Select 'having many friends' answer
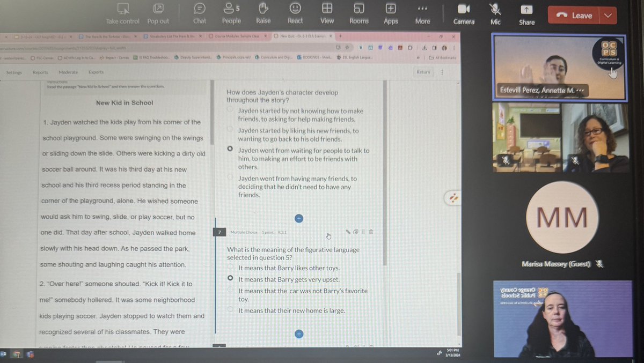Viewport: 644px width, 363px height. (x=230, y=177)
